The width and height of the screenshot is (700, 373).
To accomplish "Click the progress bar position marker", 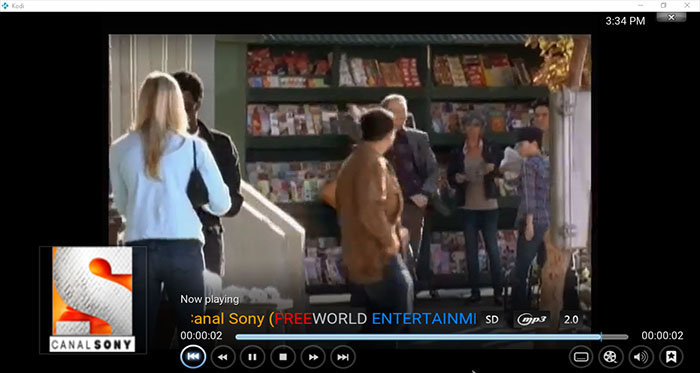I will tap(601, 337).
